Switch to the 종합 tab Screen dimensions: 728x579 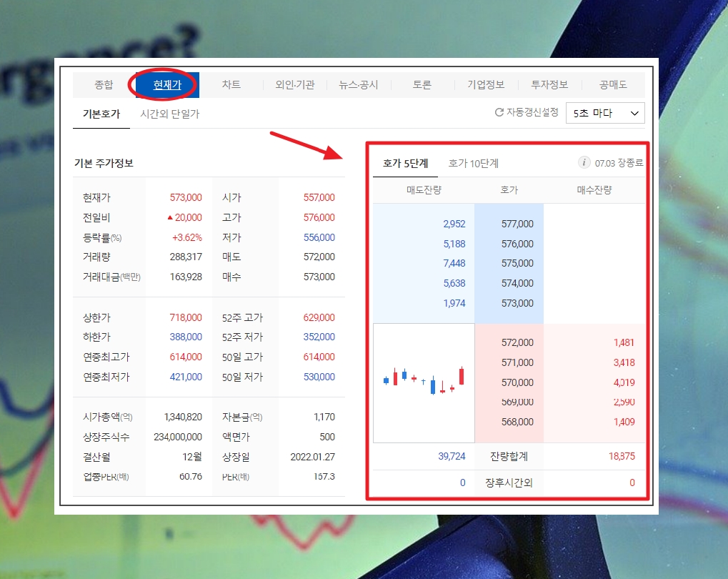tap(104, 84)
